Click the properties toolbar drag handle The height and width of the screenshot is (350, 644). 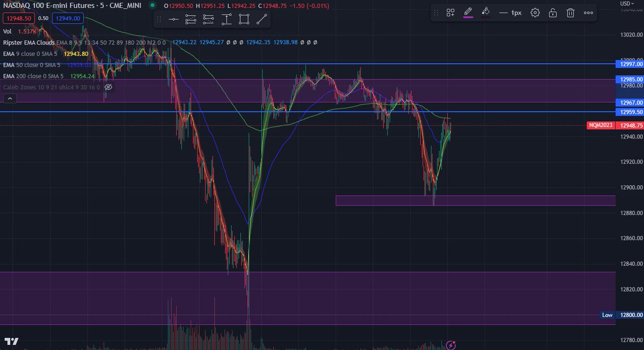tap(437, 12)
